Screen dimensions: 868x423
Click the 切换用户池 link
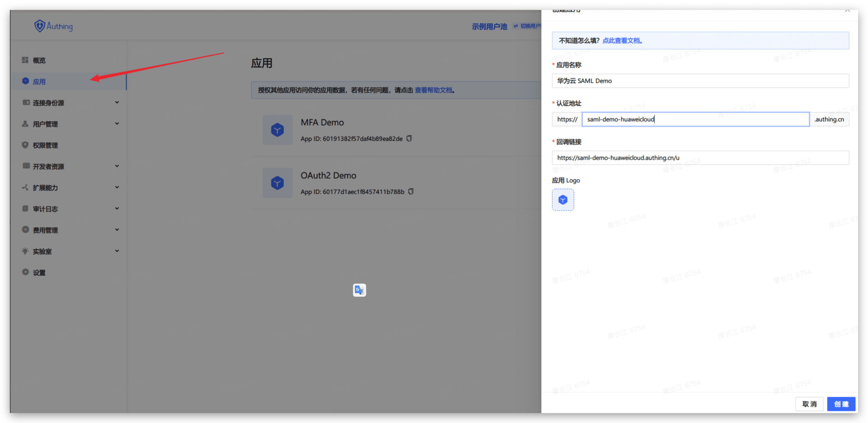(x=531, y=26)
